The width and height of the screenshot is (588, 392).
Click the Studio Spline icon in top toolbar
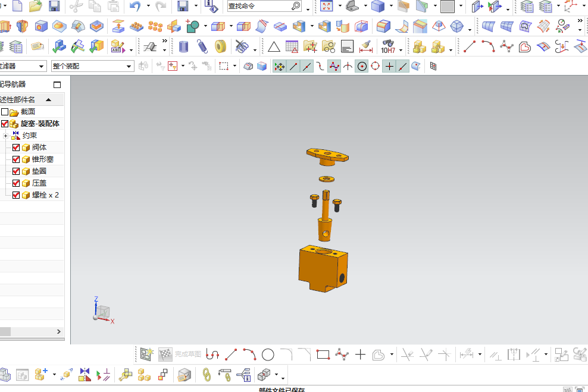(506, 46)
